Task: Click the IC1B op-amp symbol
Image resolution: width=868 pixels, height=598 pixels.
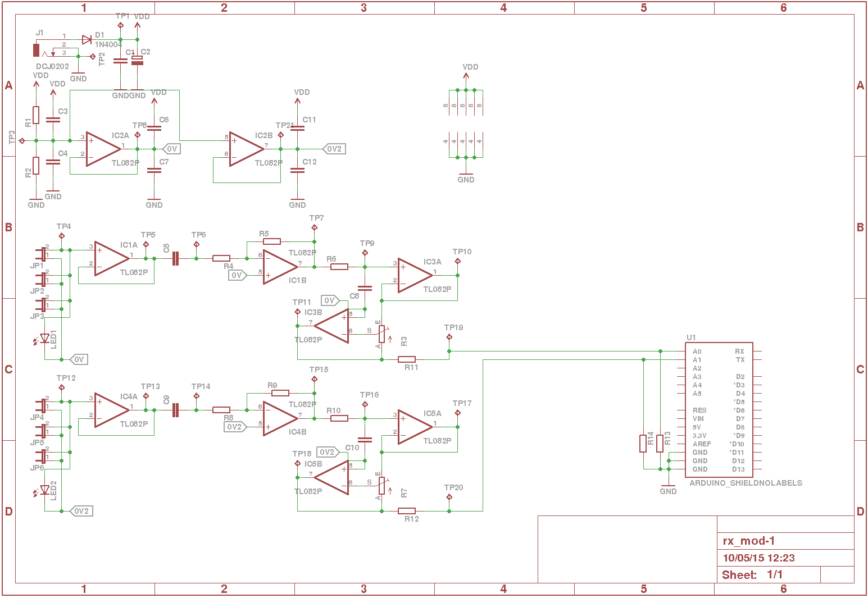Action: [280, 267]
